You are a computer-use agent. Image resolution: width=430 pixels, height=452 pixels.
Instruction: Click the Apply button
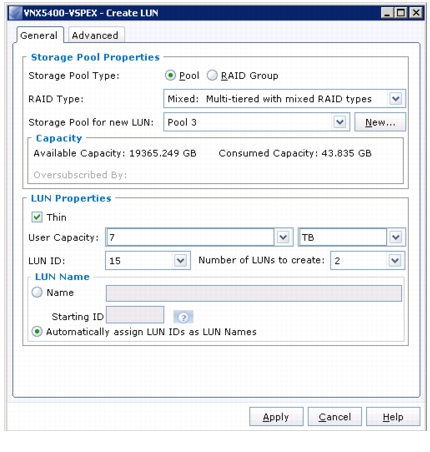(276, 417)
